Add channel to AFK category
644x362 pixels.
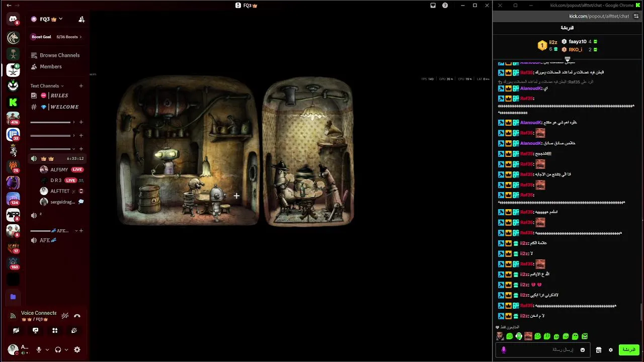[x=82, y=231]
